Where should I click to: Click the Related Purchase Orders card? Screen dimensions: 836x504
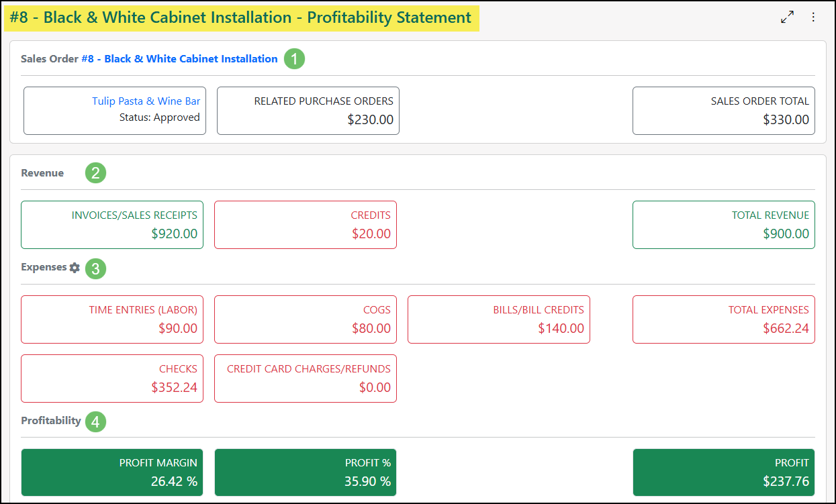pyautogui.click(x=308, y=111)
